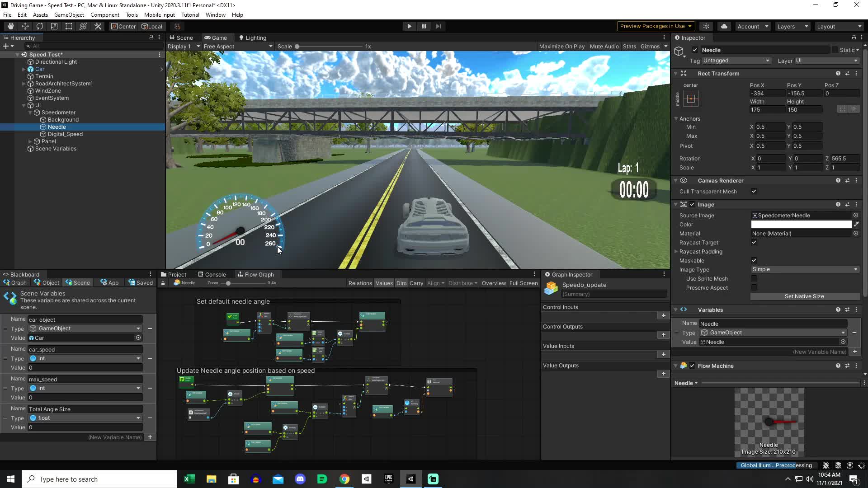Click Maximize On Play
The height and width of the screenshot is (488, 868).
562,46
